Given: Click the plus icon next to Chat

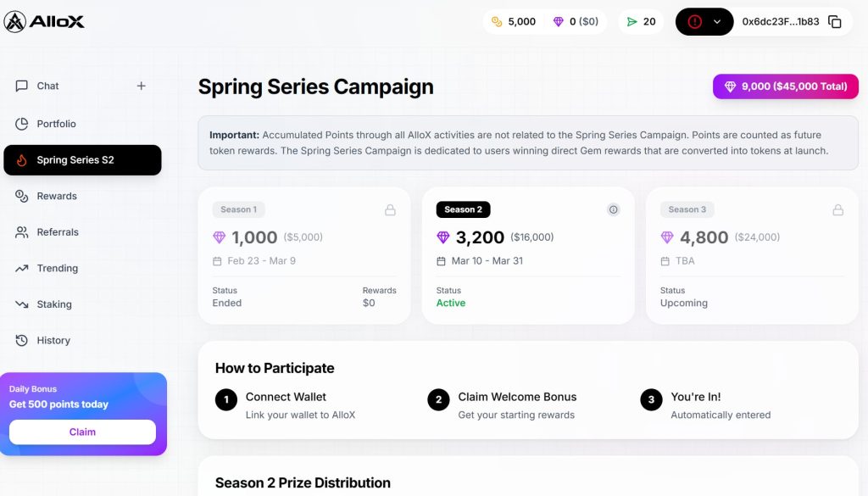Looking at the screenshot, I should (142, 86).
